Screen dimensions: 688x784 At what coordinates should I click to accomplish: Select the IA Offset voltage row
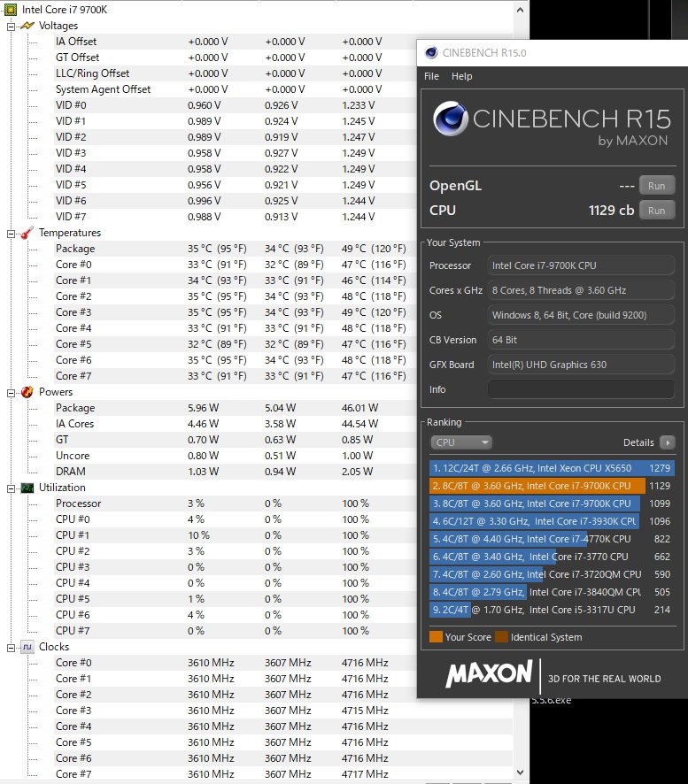[x=234, y=42]
